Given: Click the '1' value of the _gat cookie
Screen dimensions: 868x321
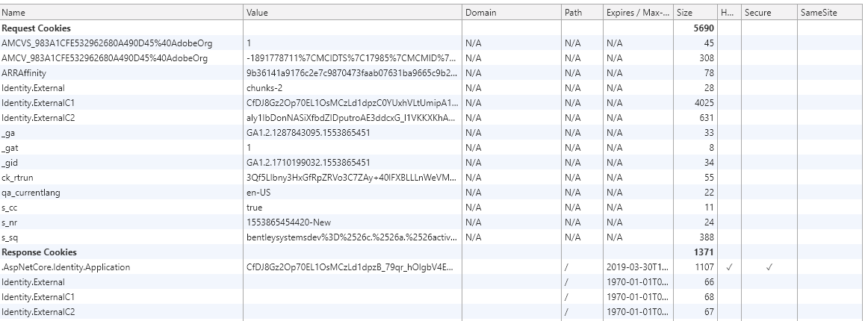Looking at the screenshot, I should 249,147.
